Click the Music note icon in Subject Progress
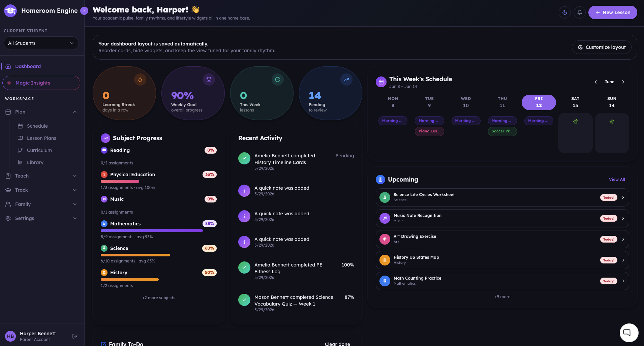The height and width of the screenshot is (346, 644). (x=104, y=199)
